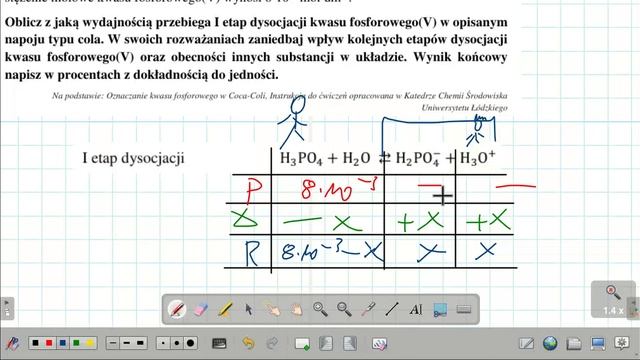
Task: Set the thick line width
Action: tap(140, 343)
